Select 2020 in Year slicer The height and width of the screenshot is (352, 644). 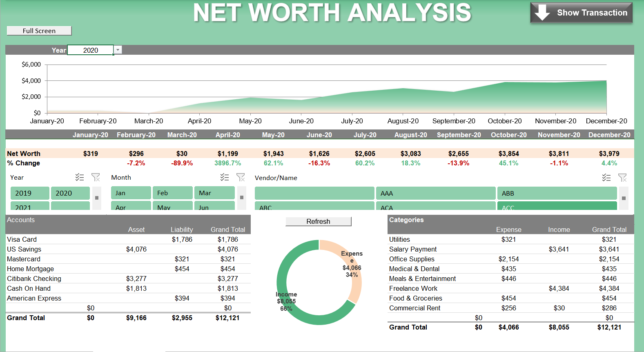[x=70, y=193]
